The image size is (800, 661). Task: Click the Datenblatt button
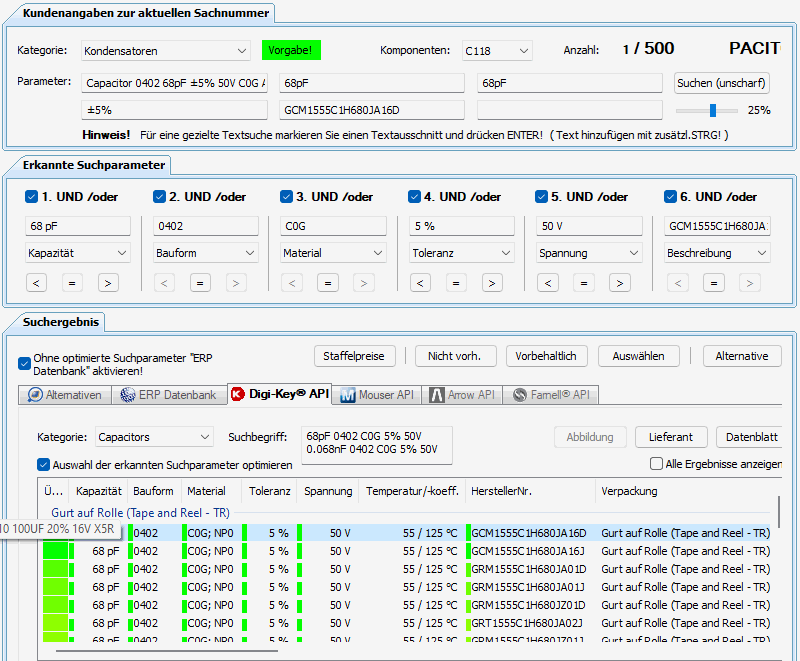[752, 437]
